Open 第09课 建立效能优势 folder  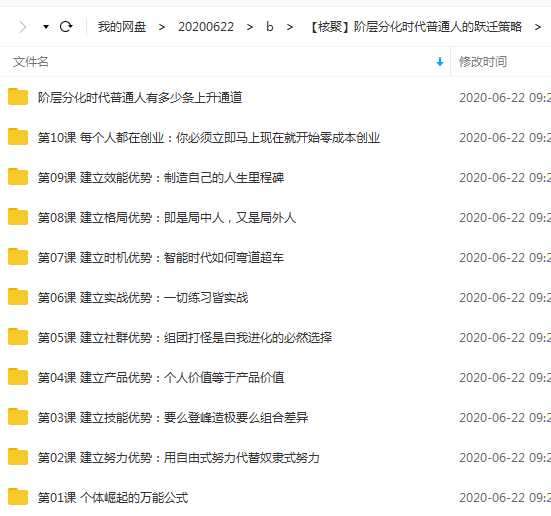click(161, 177)
